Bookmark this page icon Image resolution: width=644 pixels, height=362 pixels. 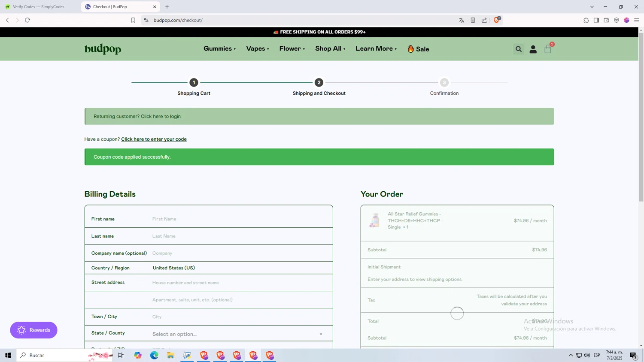133,20
